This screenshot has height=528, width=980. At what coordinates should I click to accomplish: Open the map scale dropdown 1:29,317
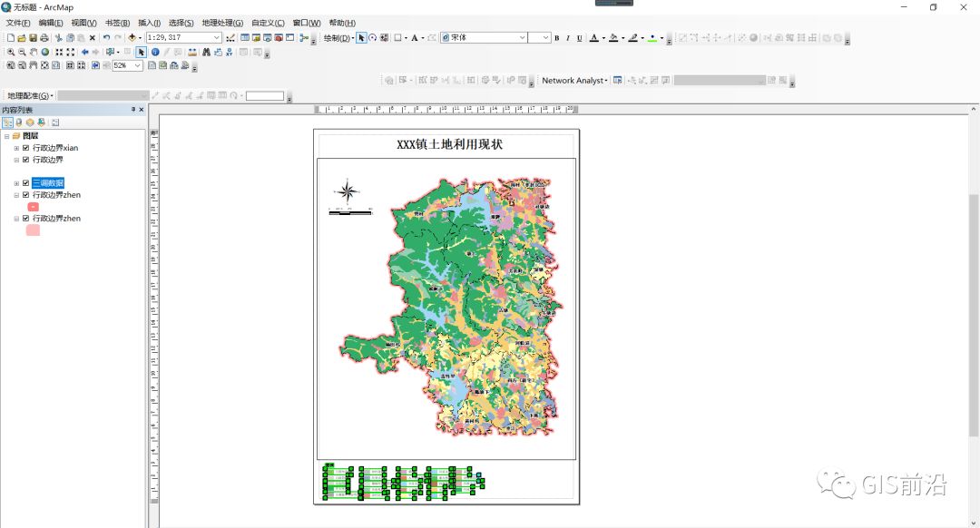pyautogui.click(x=216, y=38)
